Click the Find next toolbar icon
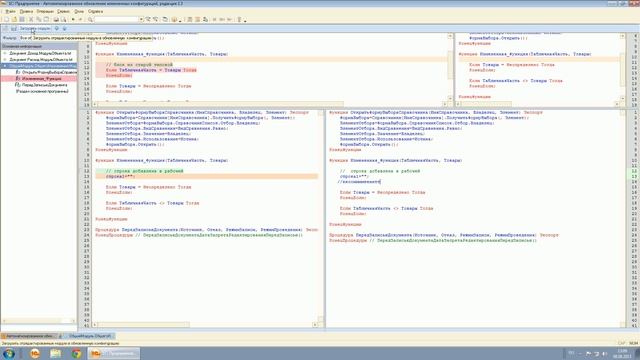 click(148, 19)
